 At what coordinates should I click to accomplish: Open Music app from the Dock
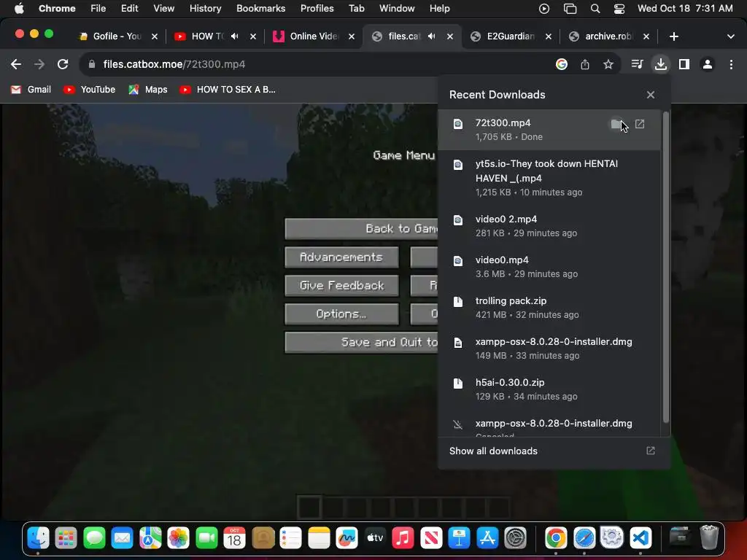403,538
